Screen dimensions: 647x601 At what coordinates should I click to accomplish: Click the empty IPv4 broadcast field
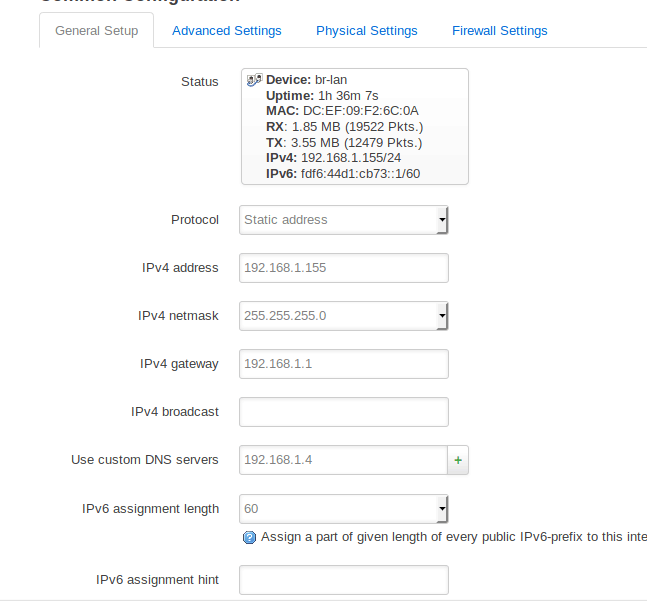click(344, 412)
